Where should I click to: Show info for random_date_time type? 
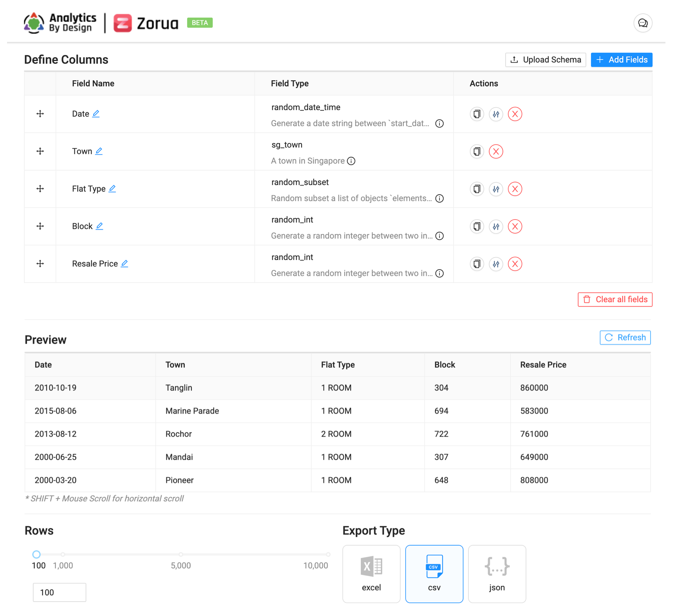[x=439, y=124]
